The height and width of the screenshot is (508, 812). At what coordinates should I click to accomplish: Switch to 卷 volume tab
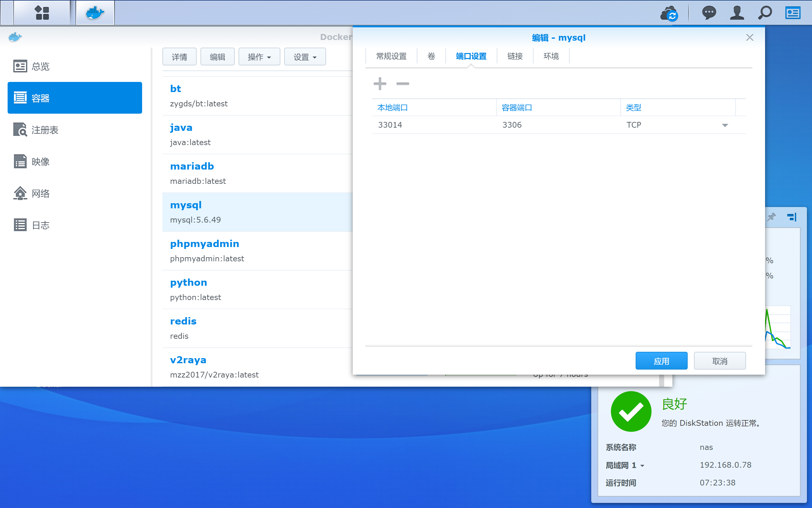point(431,56)
